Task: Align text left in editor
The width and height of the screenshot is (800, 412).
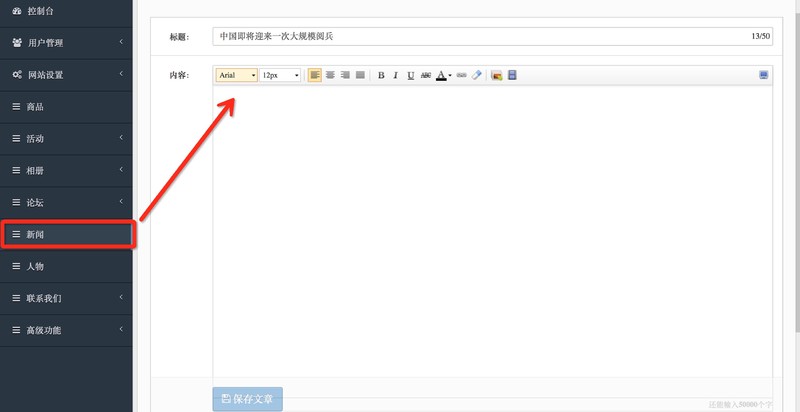Action: coord(315,75)
